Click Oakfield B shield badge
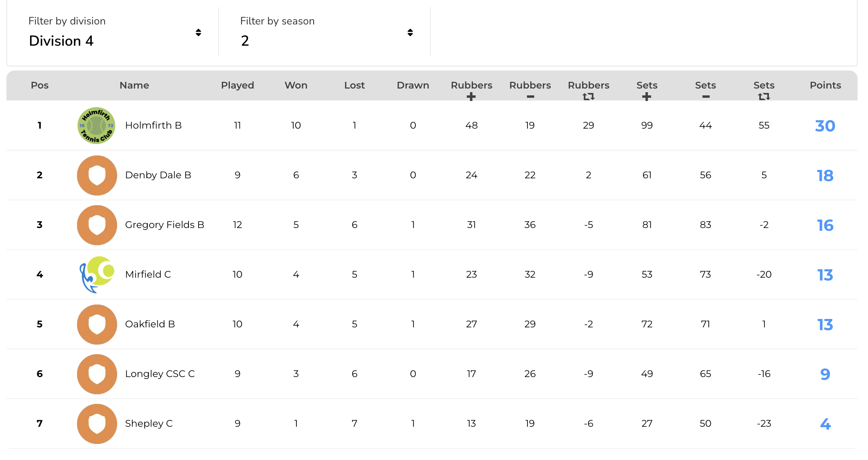This screenshot has width=868, height=460. pyautogui.click(x=97, y=325)
